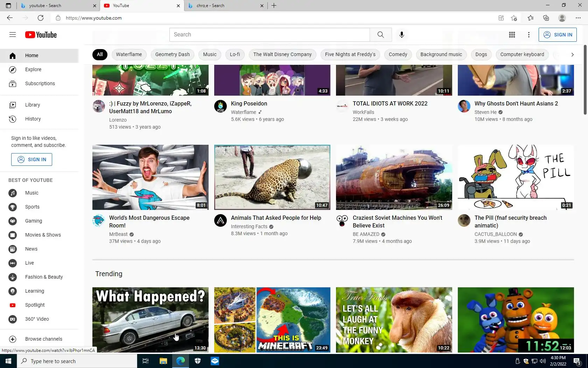Select The Walt Disney Company chip
This screenshot has width=588, height=368.
[x=282, y=54]
